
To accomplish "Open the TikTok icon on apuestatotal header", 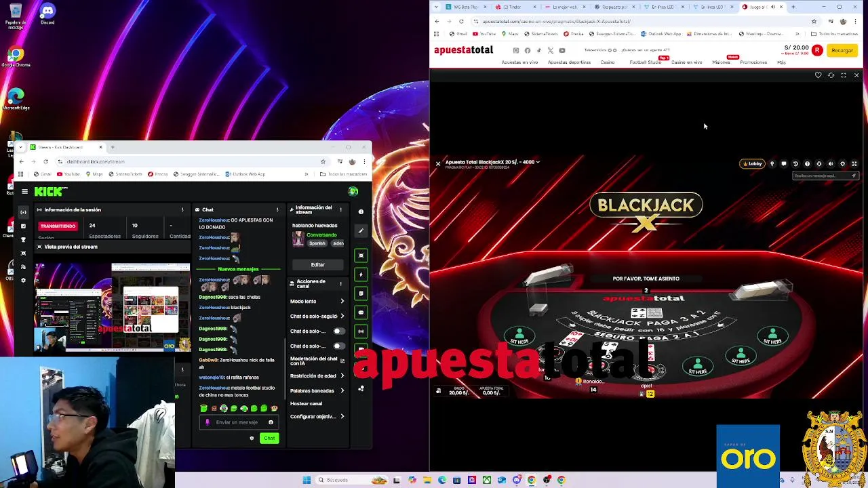I will coord(539,51).
